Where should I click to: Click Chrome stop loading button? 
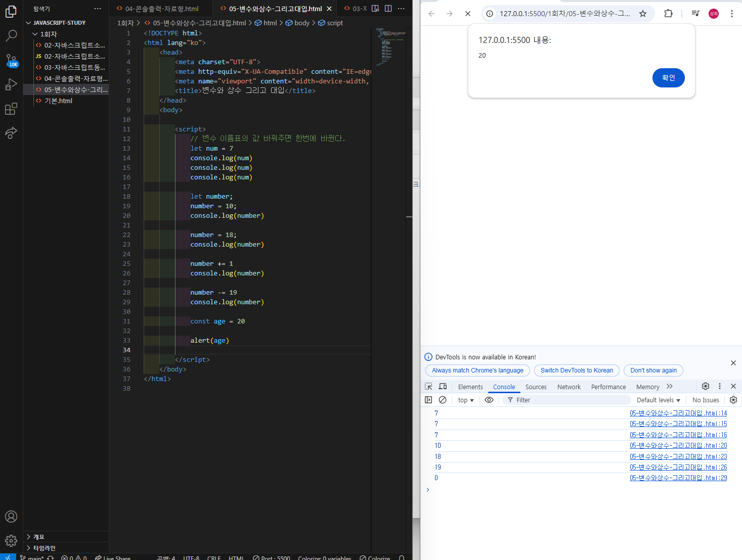(468, 14)
